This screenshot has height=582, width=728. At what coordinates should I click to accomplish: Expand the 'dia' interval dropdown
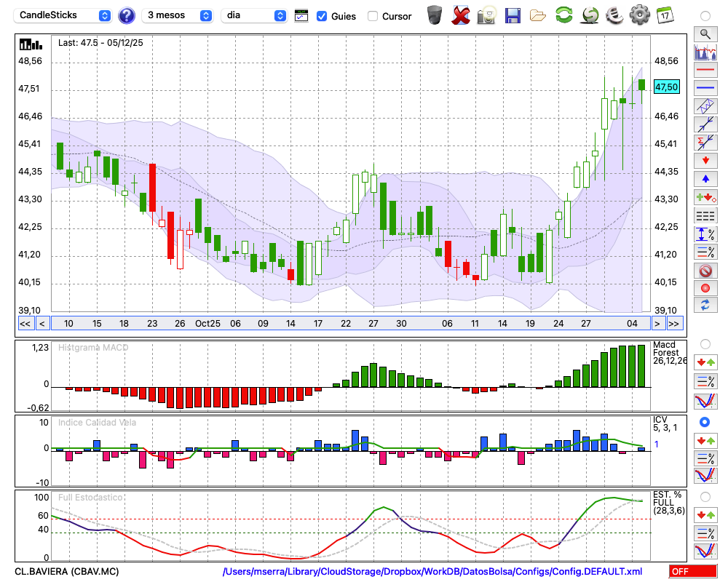[x=254, y=15]
